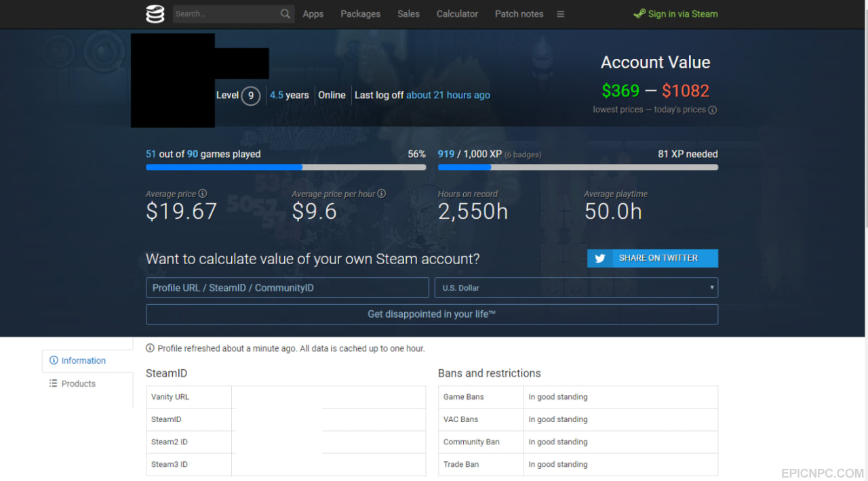The image size is (868, 481).
Task: Go to the Sales page
Action: point(409,14)
